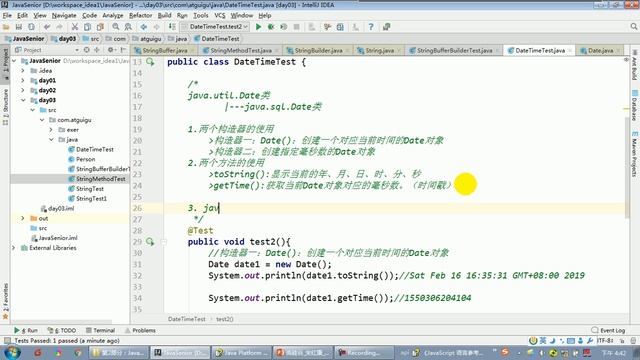Expand the day02 module arrow
Viewport: 640px width, 360px height.
[23, 90]
